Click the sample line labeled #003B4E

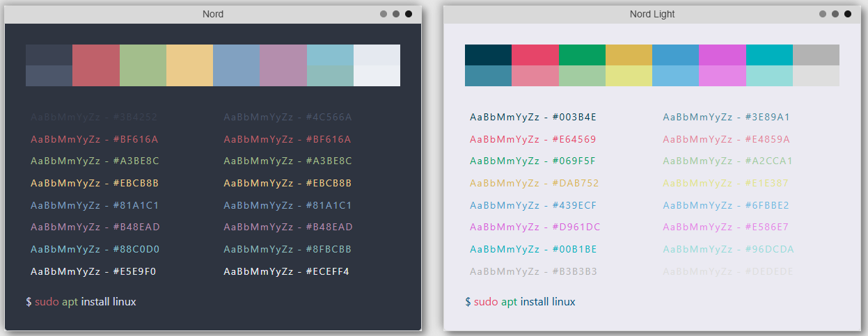[533, 117]
